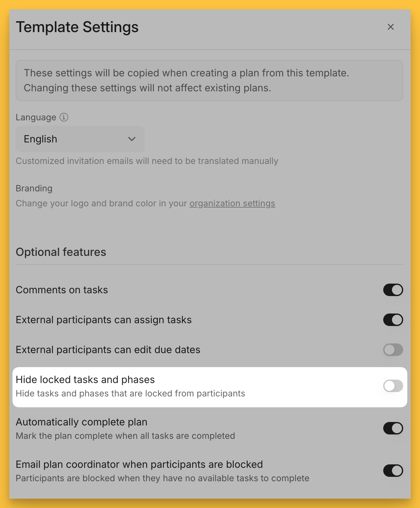The image size is (420, 508).
Task: Open the organization settings link
Action: click(x=232, y=204)
